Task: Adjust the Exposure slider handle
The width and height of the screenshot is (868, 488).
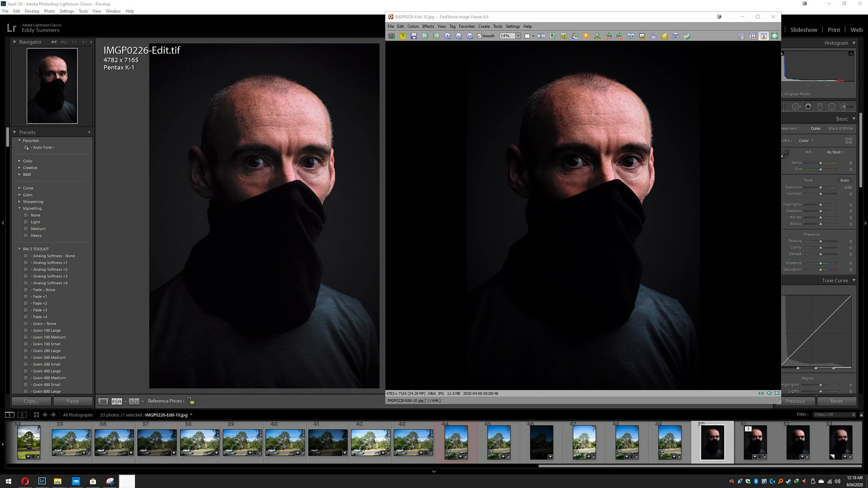Action: [x=821, y=187]
